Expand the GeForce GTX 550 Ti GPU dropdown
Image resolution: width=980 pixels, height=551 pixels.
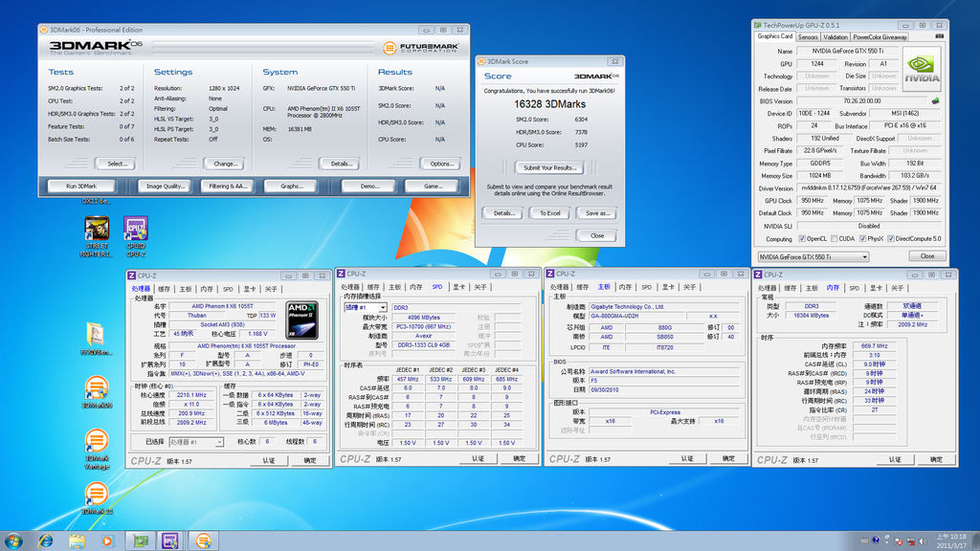click(x=864, y=256)
